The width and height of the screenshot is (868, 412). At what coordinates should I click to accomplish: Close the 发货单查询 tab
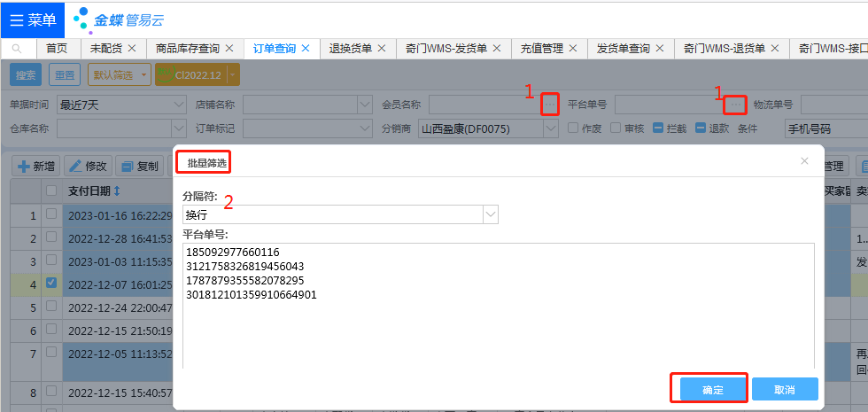coord(660,49)
